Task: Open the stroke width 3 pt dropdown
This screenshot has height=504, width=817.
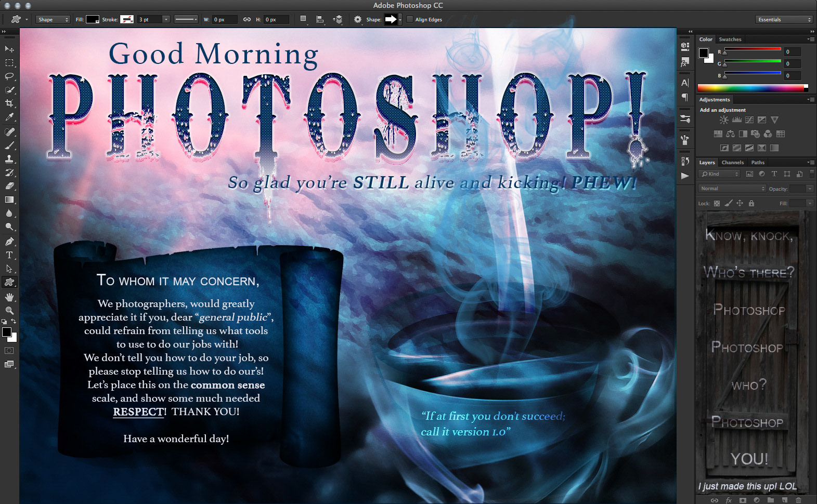Action: [x=166, y=20]
